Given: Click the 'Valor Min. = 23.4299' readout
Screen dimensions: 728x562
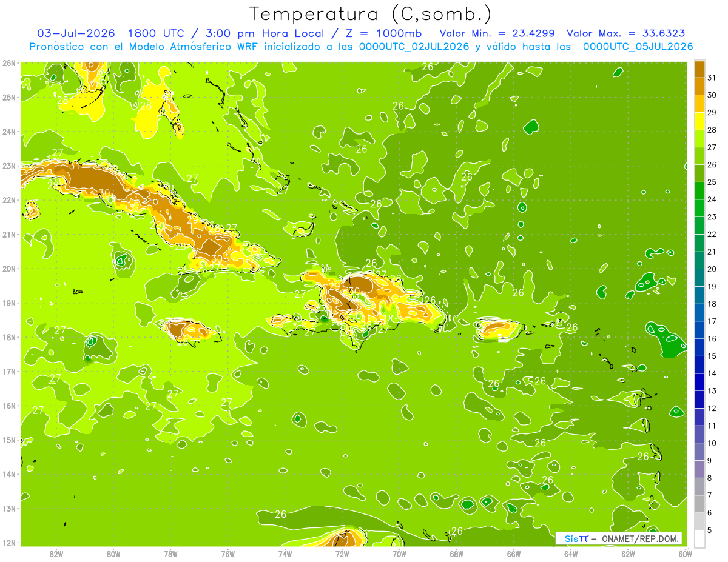Looking at the screenshot, I should tap(497, 33).
